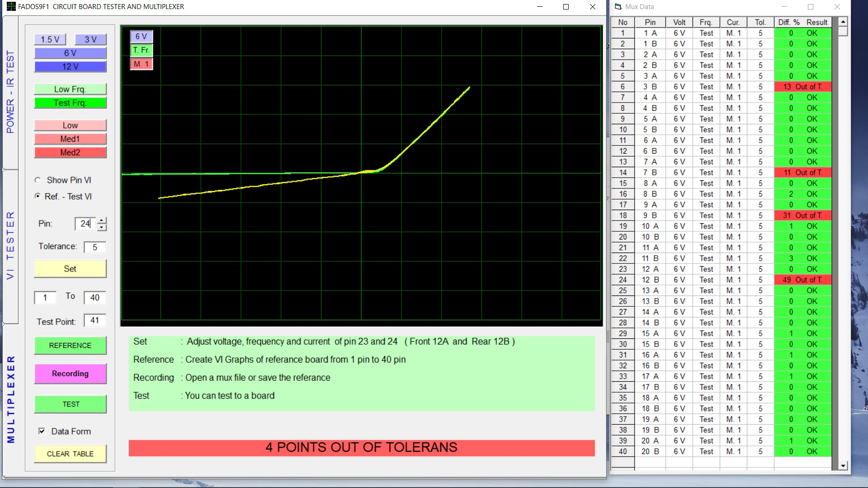Select Med2 current level
The image size is (868, 488).
coord(70,152)
